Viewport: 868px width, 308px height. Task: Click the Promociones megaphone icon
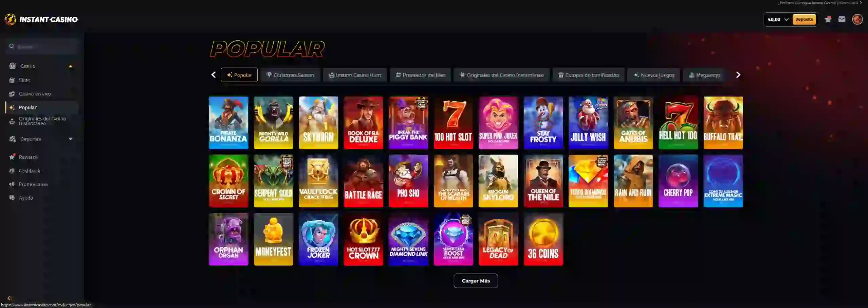(12, 184)
